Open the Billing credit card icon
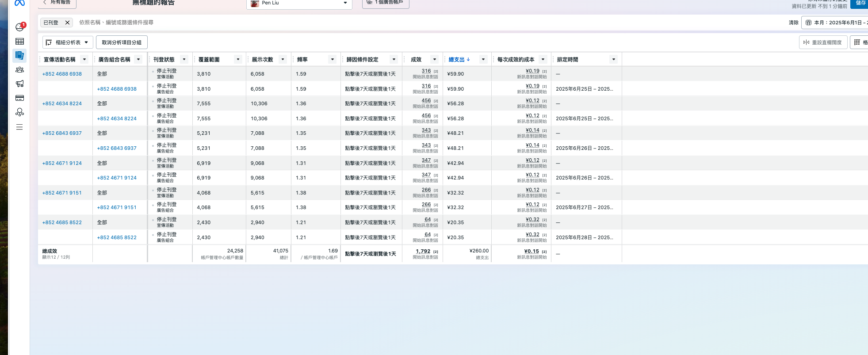Screen dimensions: 868x355 pyautogui.click(x=19, y=98)
